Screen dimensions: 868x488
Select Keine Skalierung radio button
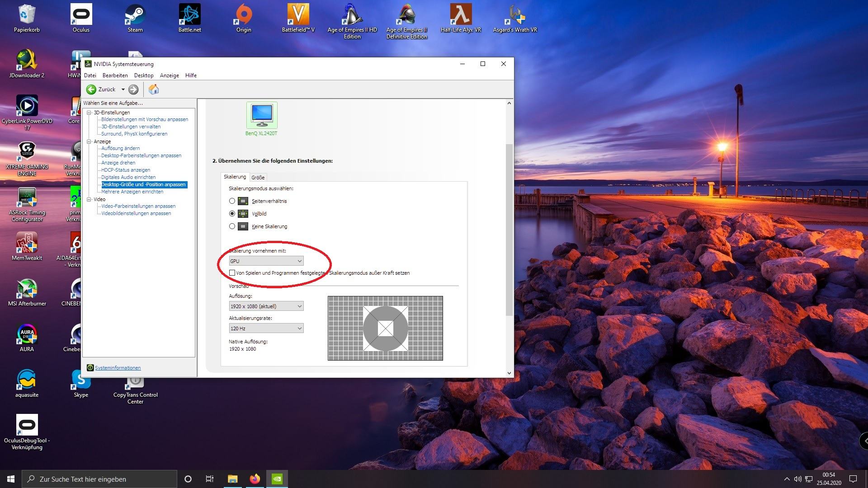pos(232,226)
